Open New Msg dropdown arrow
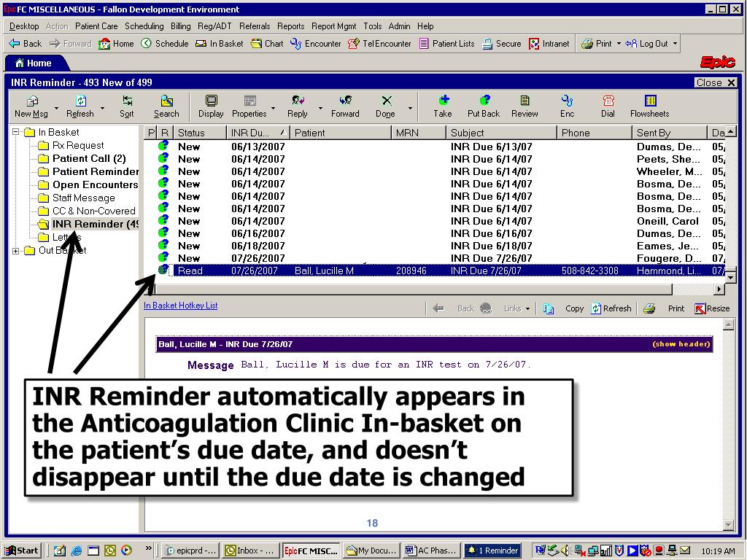The height and width of the screenshot is (560, 747). coord(56,108)
